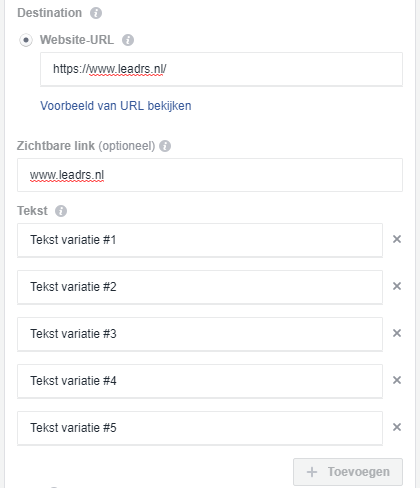Edit the Tekst variatie #3 field

pyautogui.click(x=200, y=334)
